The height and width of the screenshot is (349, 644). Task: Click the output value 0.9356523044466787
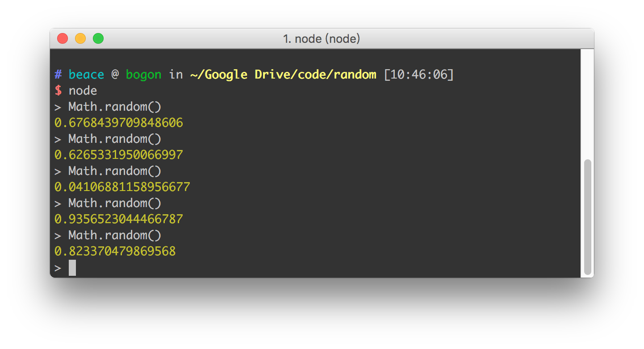[119, 219]
